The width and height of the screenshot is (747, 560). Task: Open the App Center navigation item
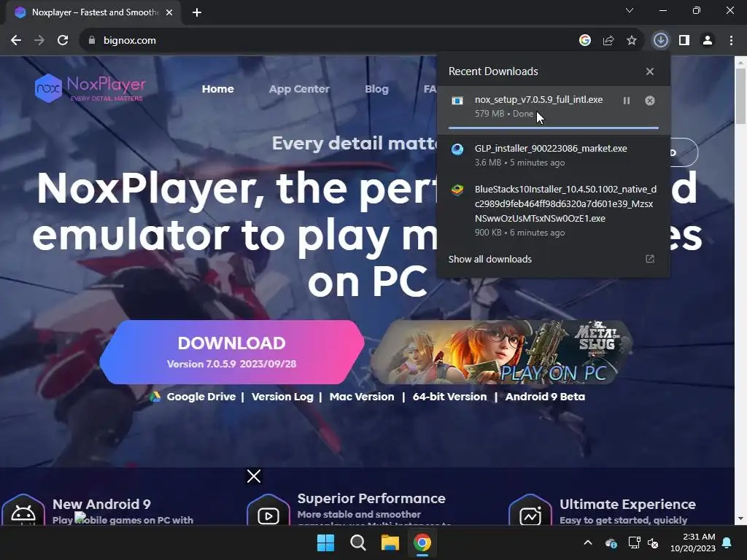tap(298, 89)
